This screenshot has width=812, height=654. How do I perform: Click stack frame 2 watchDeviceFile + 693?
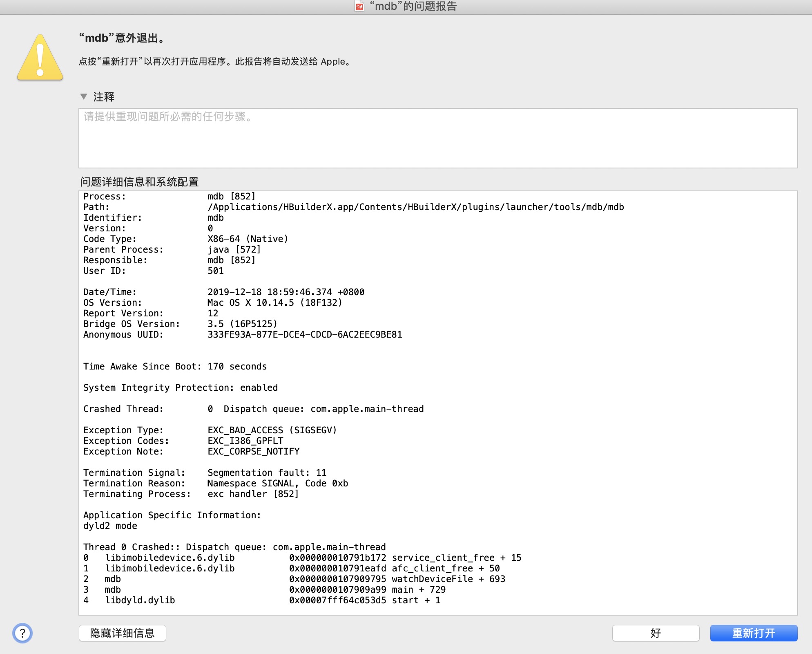point(294,579)
